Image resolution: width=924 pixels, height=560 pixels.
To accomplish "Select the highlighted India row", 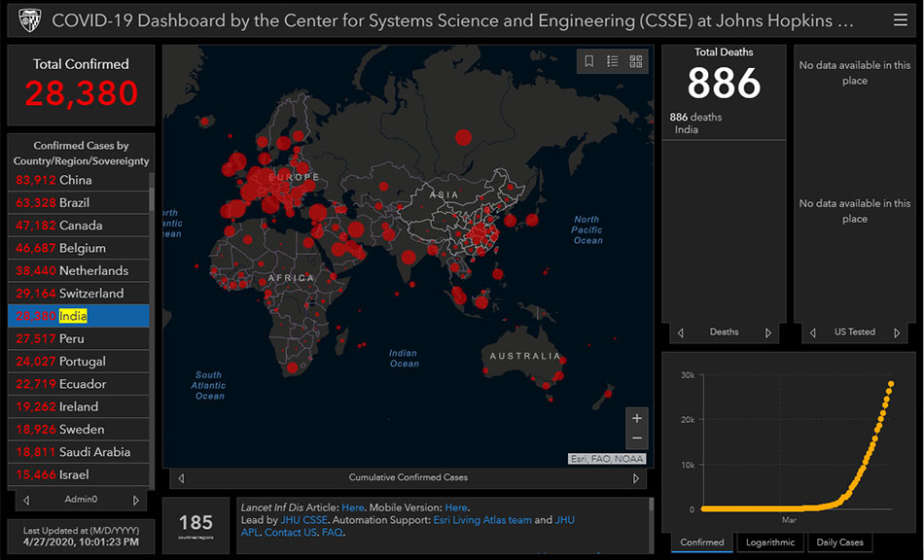I will coord(79,316).
